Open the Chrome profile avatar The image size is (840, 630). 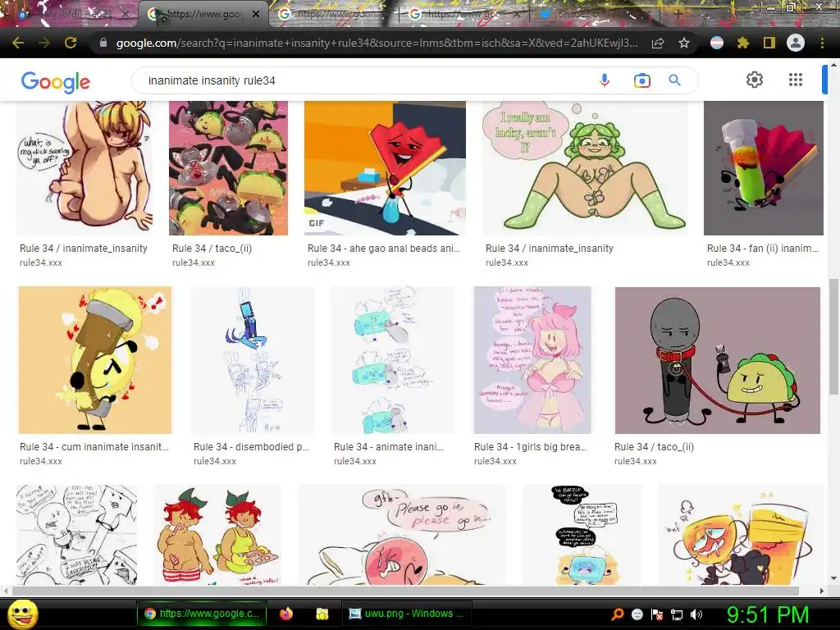coord(796,43)
